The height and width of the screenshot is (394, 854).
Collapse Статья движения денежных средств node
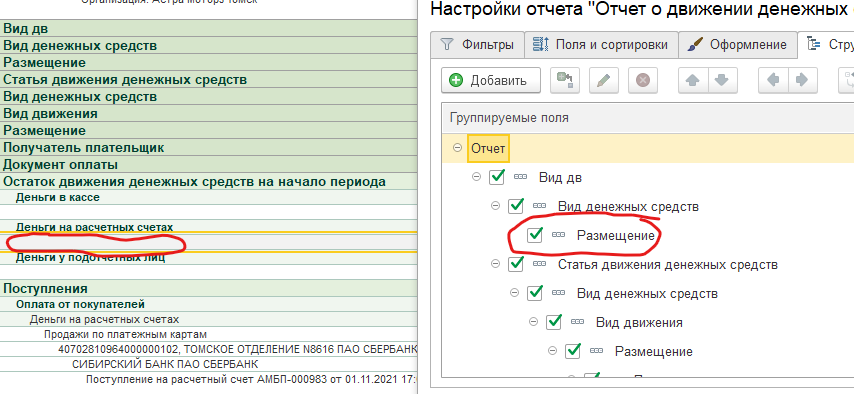(x=496, y=264)
